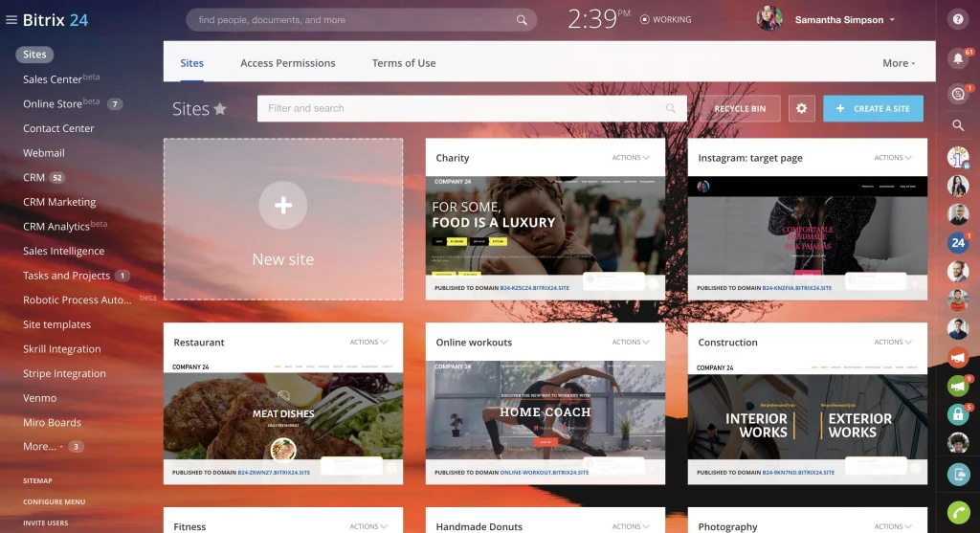Switch to the Access Permissions tab
Screen dimensions: 980x533
pyautogui.click(x=288, y=63)
